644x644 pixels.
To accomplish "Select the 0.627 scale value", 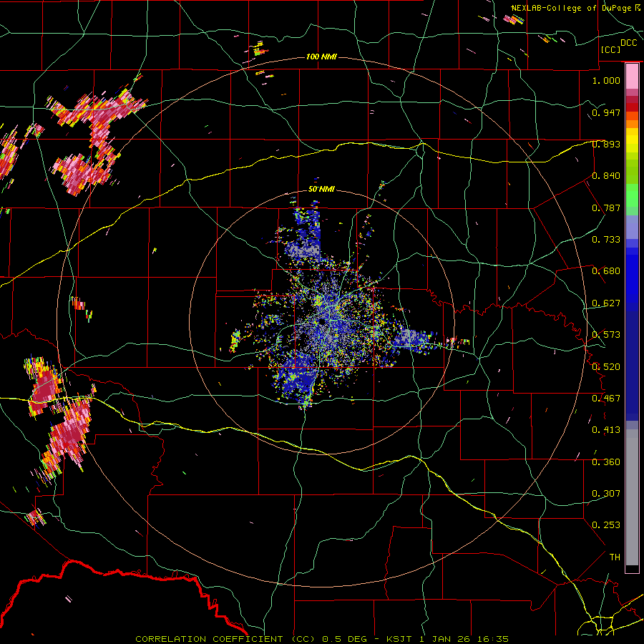I will pos(606,303).
